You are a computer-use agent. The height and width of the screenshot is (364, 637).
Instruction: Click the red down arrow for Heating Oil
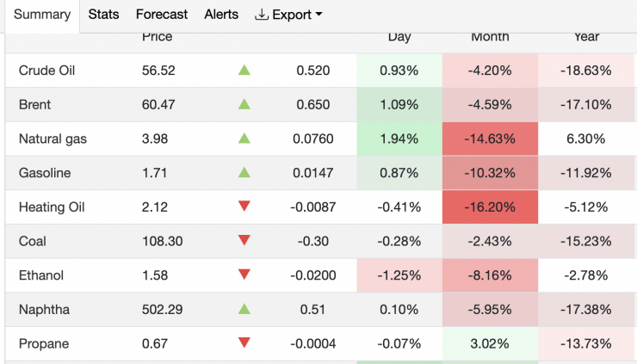[244, 207]
